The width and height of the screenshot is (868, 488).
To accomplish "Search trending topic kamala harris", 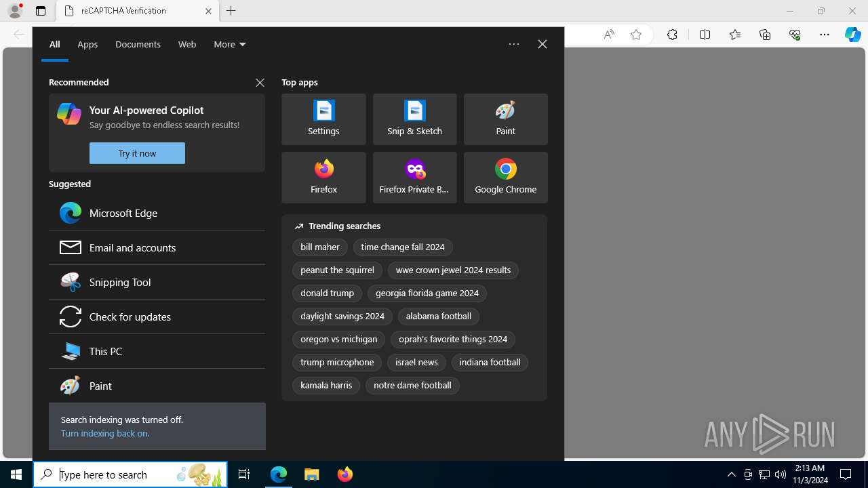I will click(326, 386).
